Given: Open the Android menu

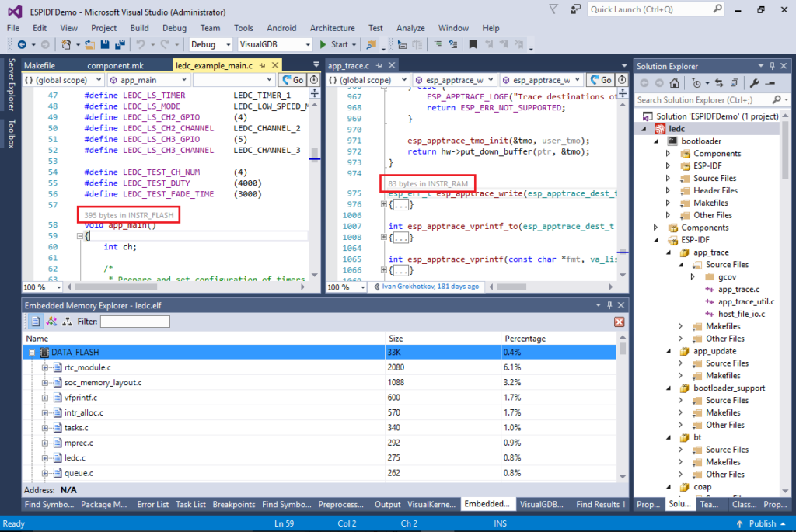Looking at the screenshot, I should click(x=281, y=27).
